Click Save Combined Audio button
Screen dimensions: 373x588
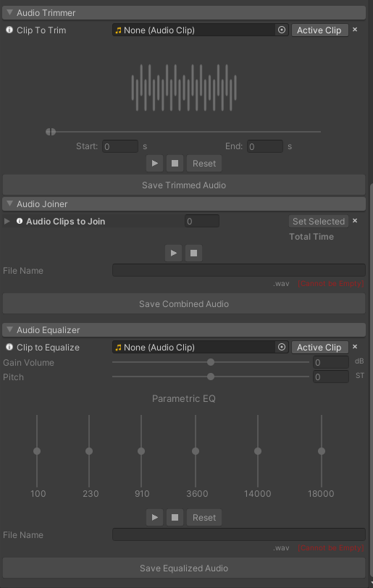184,303
